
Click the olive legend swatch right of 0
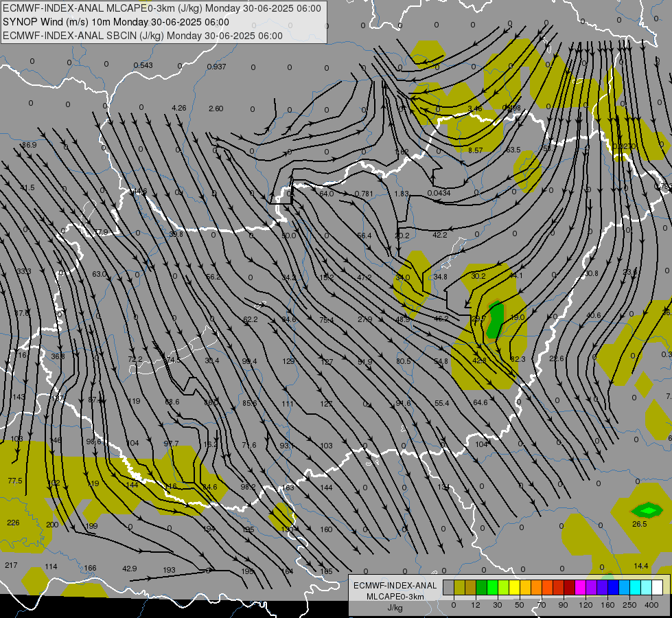coord(459,587)
